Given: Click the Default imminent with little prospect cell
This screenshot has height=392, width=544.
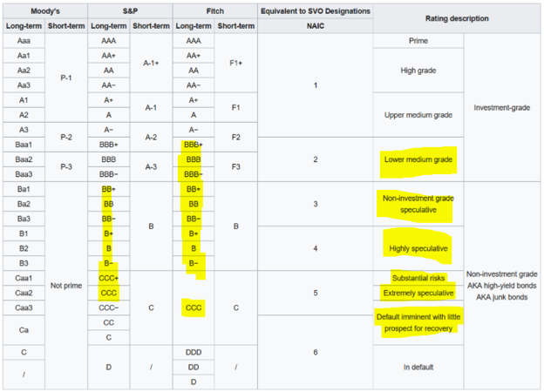Looking at the screenshot, I should tap(418, 322).
